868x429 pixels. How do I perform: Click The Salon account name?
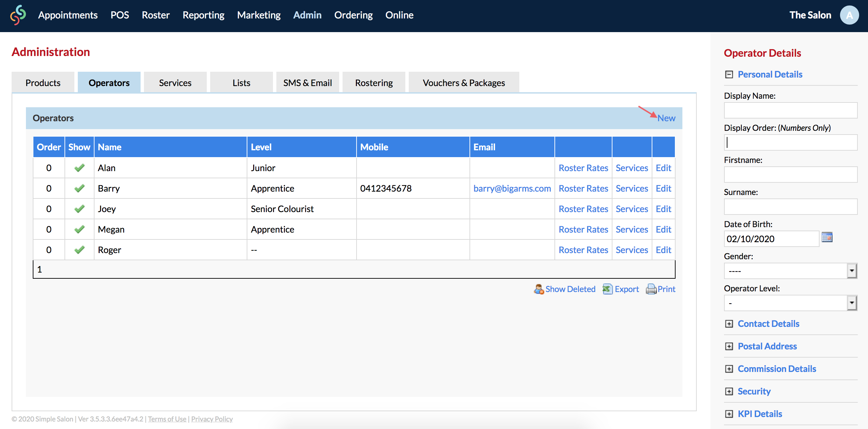(x=810, y=15)
